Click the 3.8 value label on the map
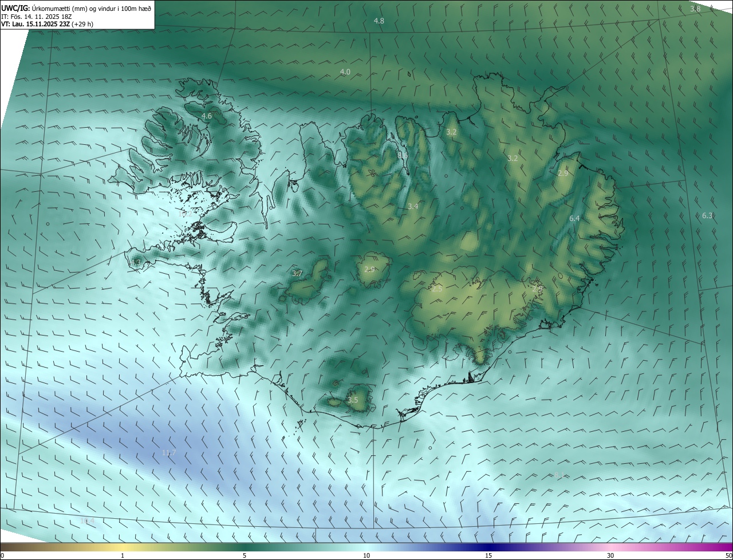Viewport: 733px width, 560px height. point(695,9)
